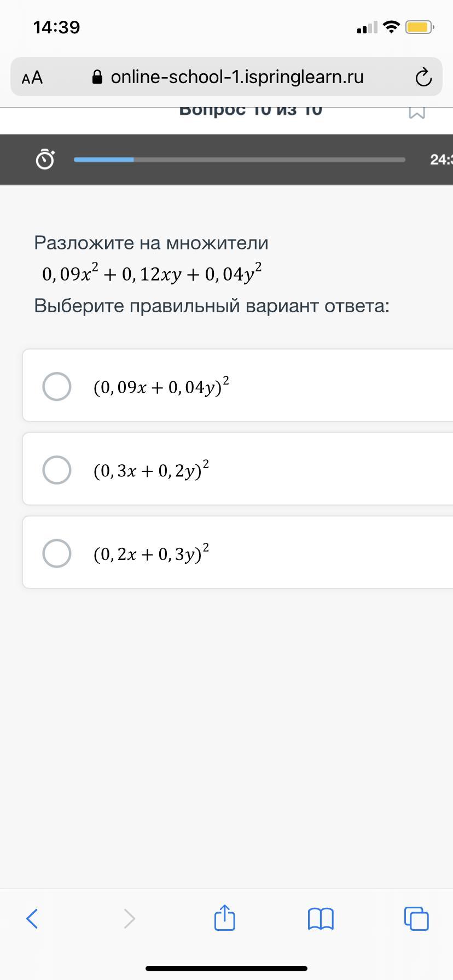Tap the lock icon in address bar
The image size is (453, 980).
[97, 77]
